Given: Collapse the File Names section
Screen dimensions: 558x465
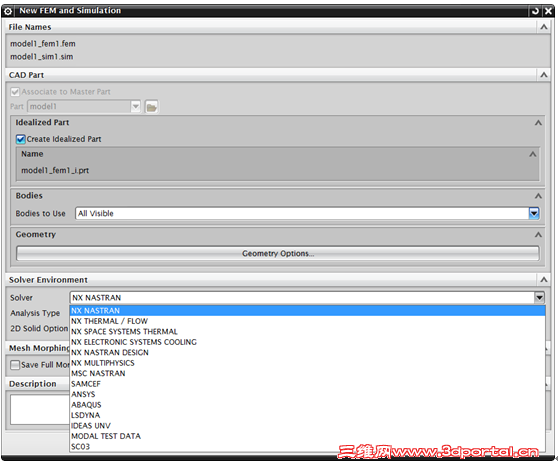Looking at the screenshot, I should tap(544, 27).
